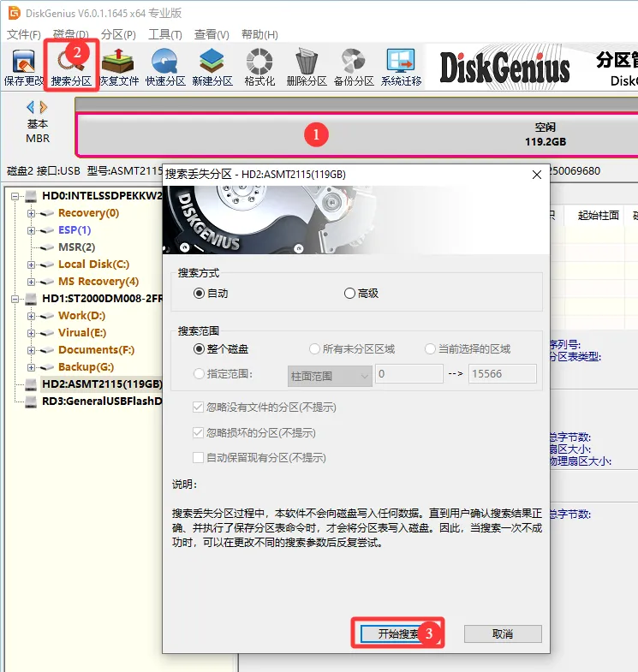Open the Help (帮助) menu
The image size is (638, 672).
pyautogui.click(x=259, y=34)
